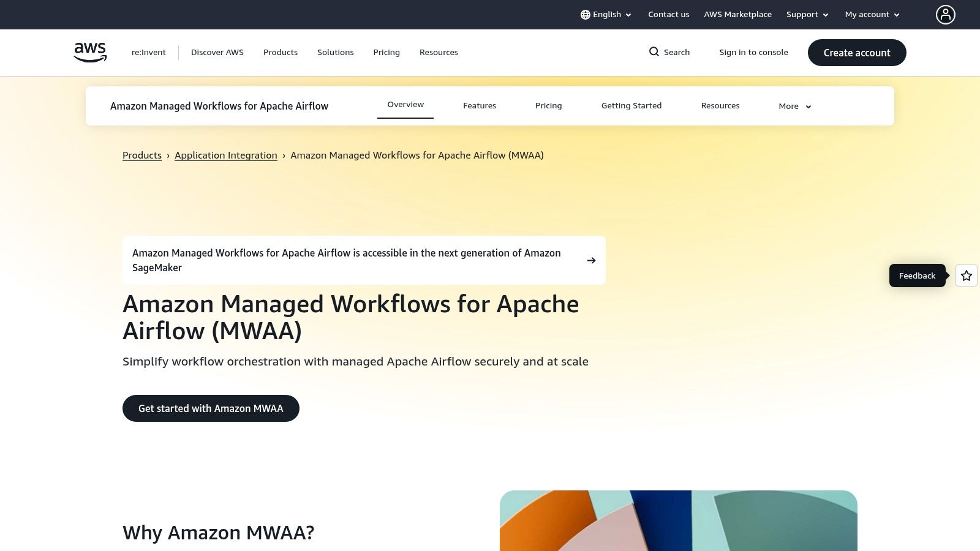980x551 pixels.
Task: Switch to the Features tab
Action: 480,105
